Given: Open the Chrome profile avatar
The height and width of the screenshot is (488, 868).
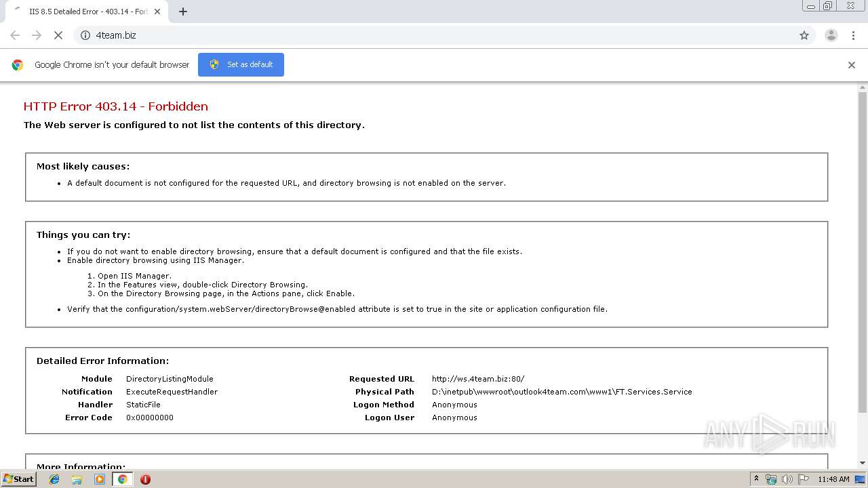Looking at the screenshot, I should (x=831, y=35).
